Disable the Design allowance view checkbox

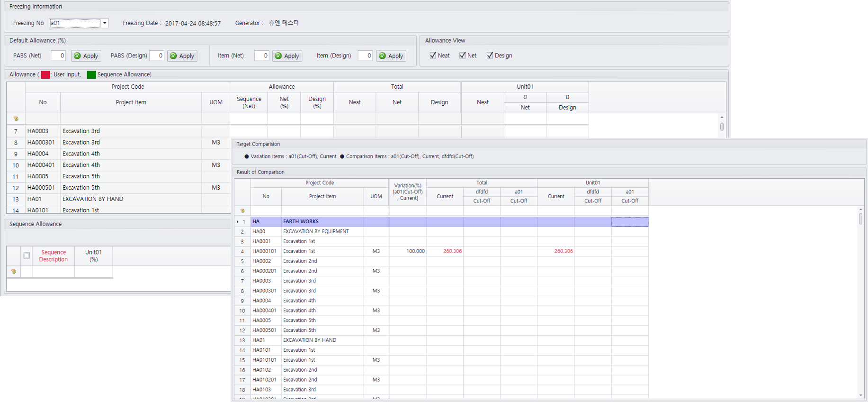click(490, 55)
